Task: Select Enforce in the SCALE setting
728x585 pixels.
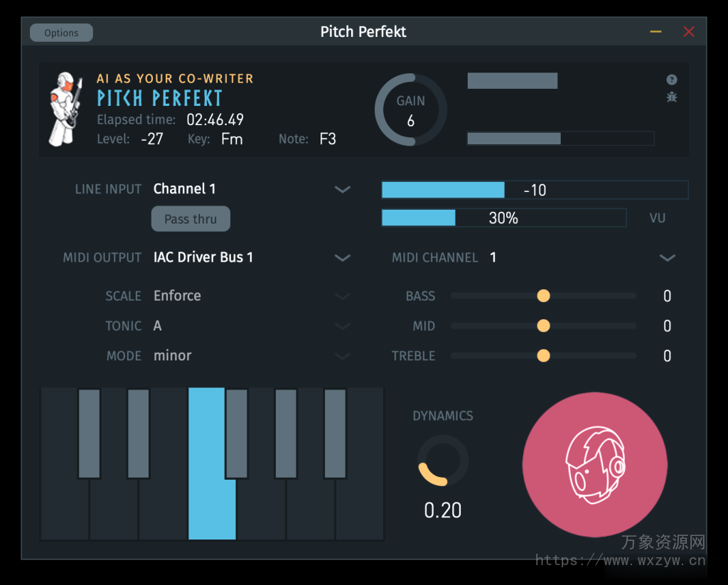Action: (343, 296)
